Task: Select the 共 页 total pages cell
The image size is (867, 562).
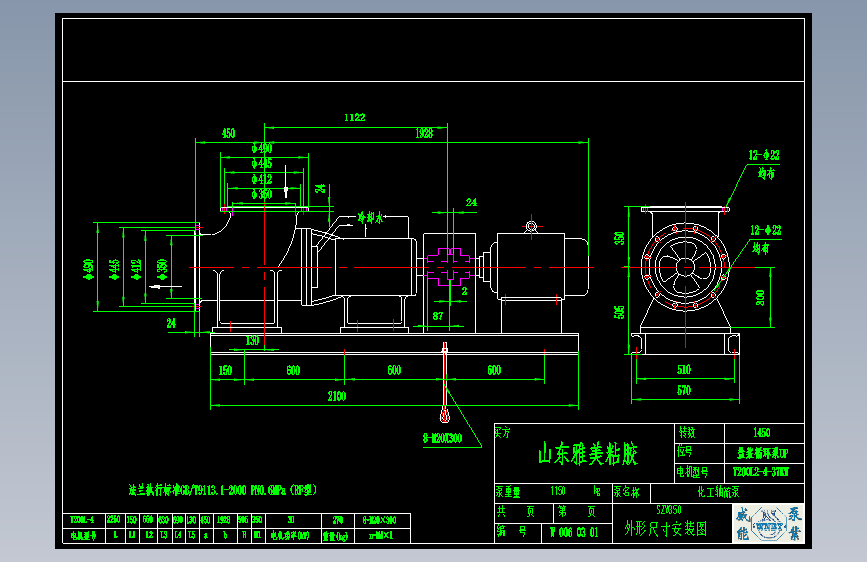Action: (x=524, y=513)
